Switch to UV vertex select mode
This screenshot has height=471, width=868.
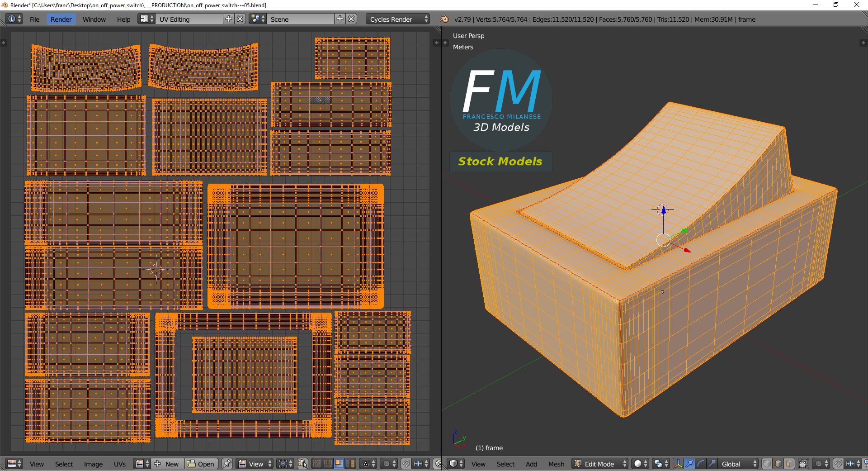tap(316, 464)
